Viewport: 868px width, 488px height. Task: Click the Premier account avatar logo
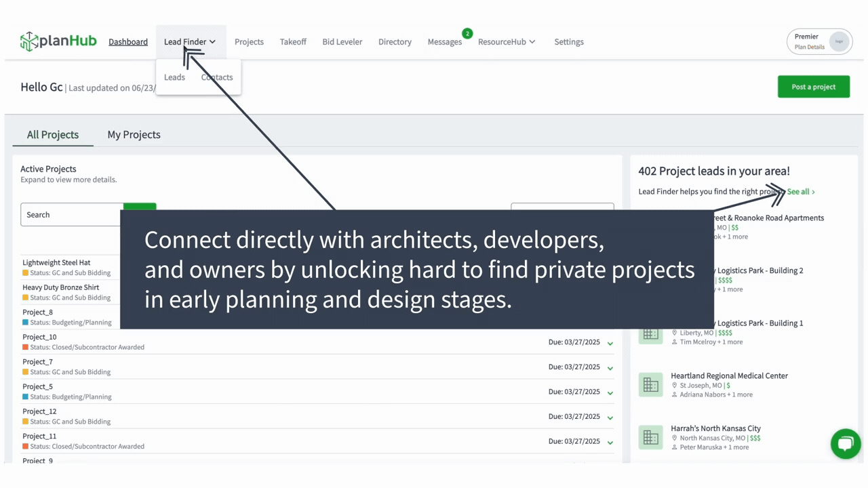pyautogui.click(x=839, y=41)
